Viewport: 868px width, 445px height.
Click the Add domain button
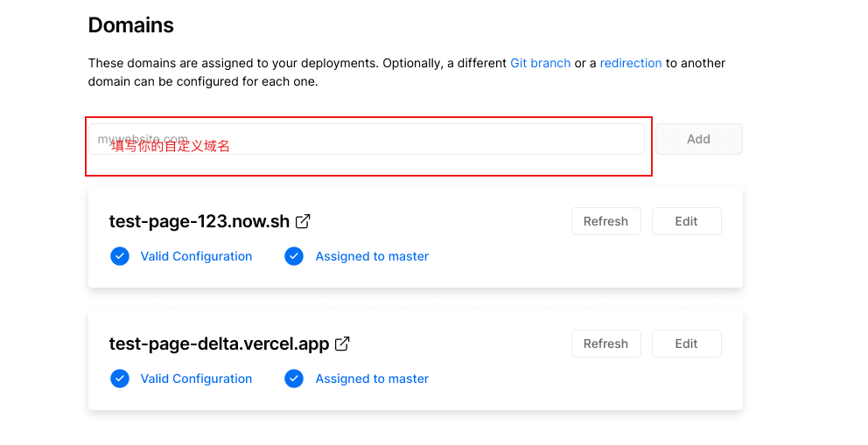698,139
